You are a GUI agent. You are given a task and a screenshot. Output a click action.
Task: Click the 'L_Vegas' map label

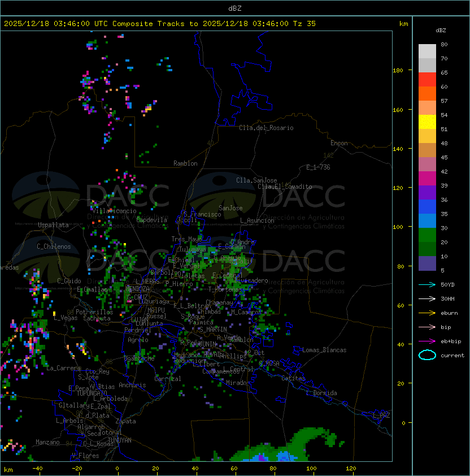[66, 318]
